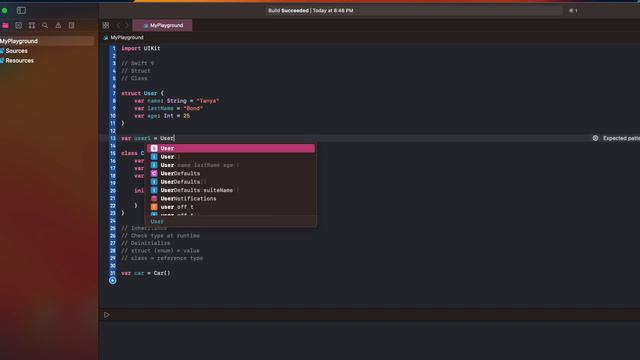Click the name String 'Tanya' line
The image size is (640, 360).
point(176,101)
